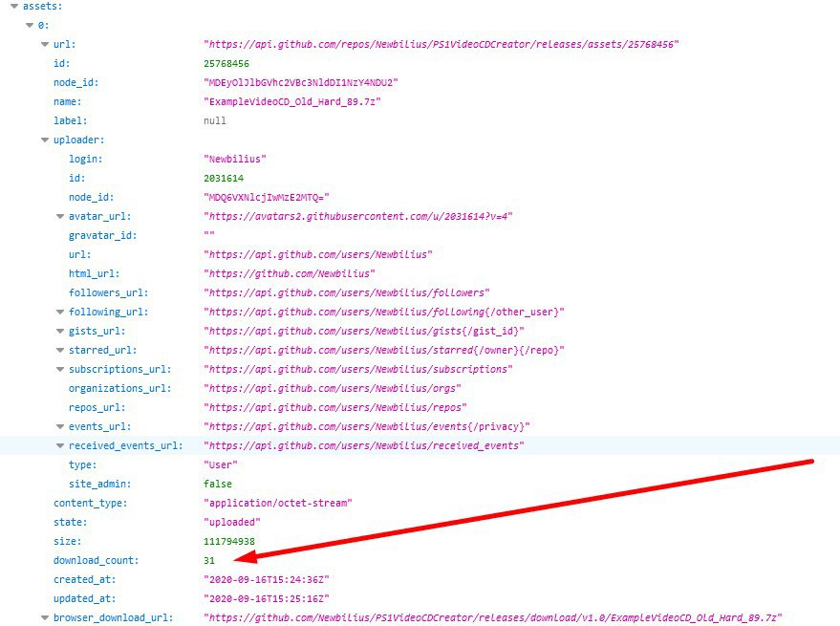The image size is (840, 626).
Task: Open the followers URL value
Action: click(347, 292)
